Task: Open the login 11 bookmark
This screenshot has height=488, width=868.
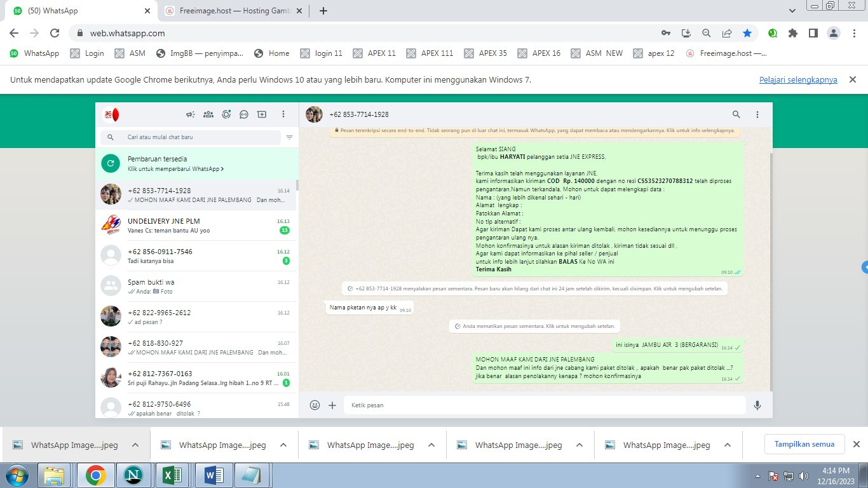Action: [322, 53]
